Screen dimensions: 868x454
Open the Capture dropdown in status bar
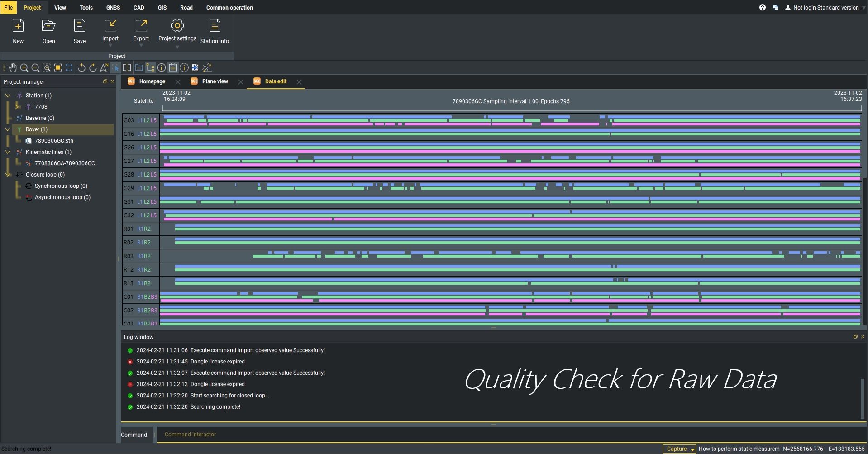tap(692, 449)
